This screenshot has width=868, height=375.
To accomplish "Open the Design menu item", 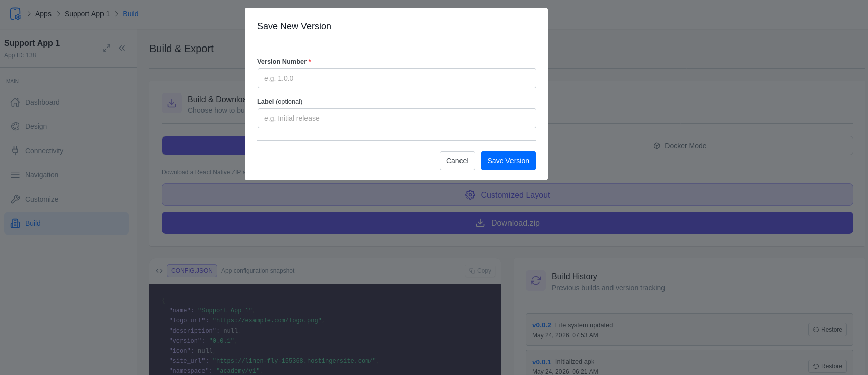I will 66,126.
